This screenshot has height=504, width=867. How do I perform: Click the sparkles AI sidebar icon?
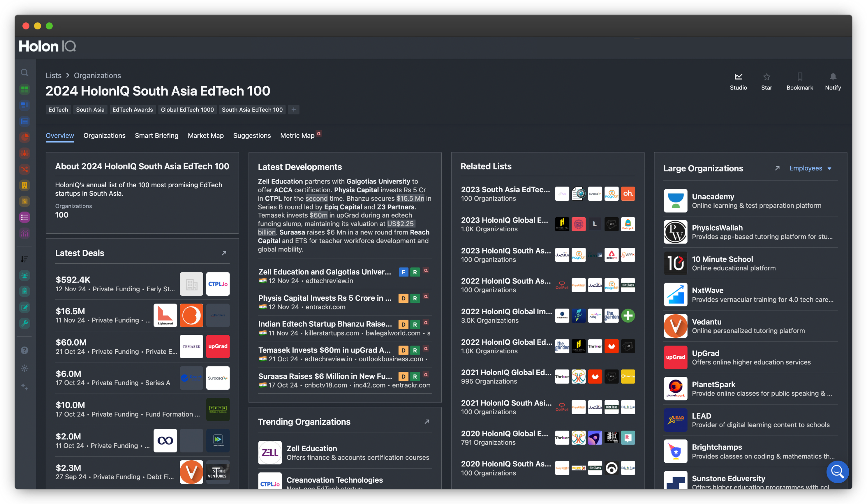24,387
